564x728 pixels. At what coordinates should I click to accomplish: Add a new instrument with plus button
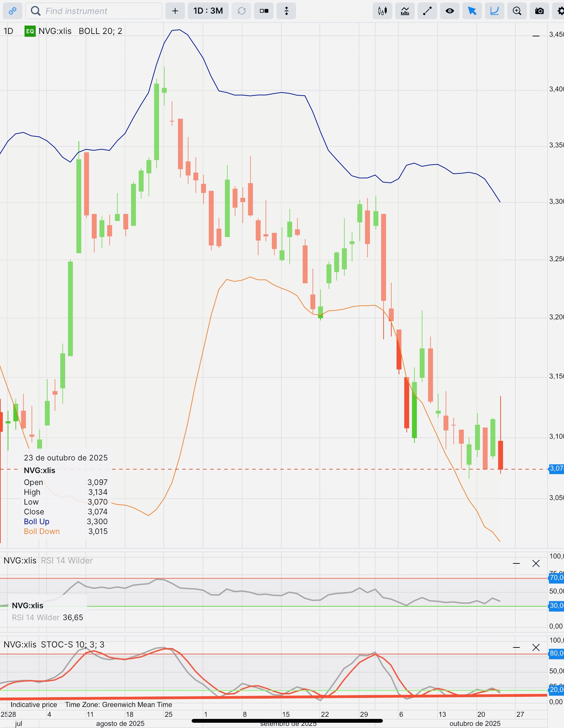click(175, 11)
